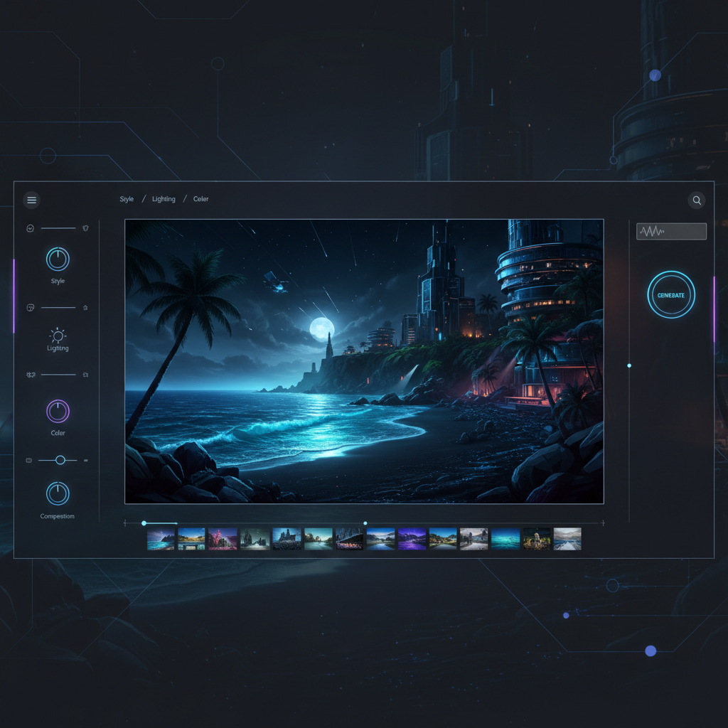
Task: Click the purple Celer dial knob
Action: (58, 411)
